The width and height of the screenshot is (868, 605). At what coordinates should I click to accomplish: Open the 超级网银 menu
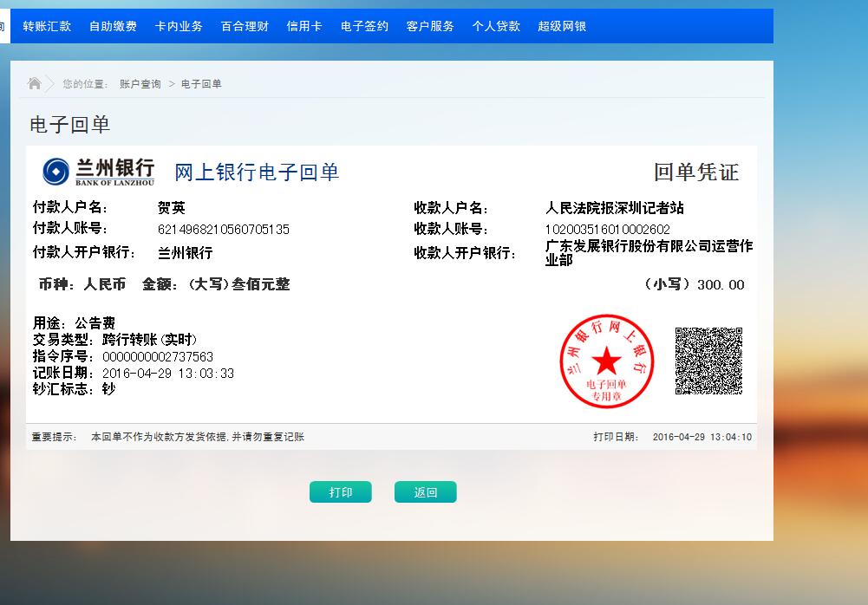pos(562,26)
